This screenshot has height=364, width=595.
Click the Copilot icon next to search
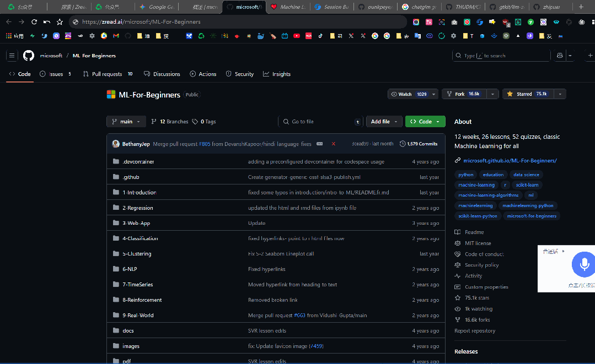pos(560,56)
